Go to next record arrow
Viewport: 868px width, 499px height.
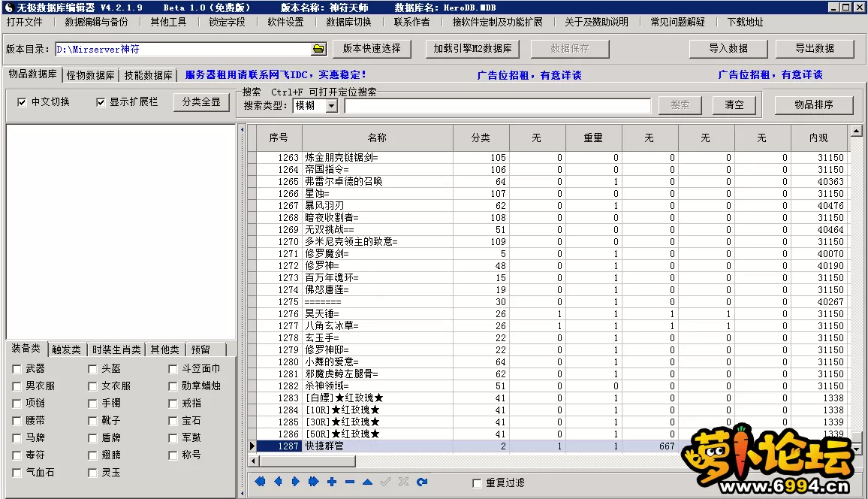296,482
